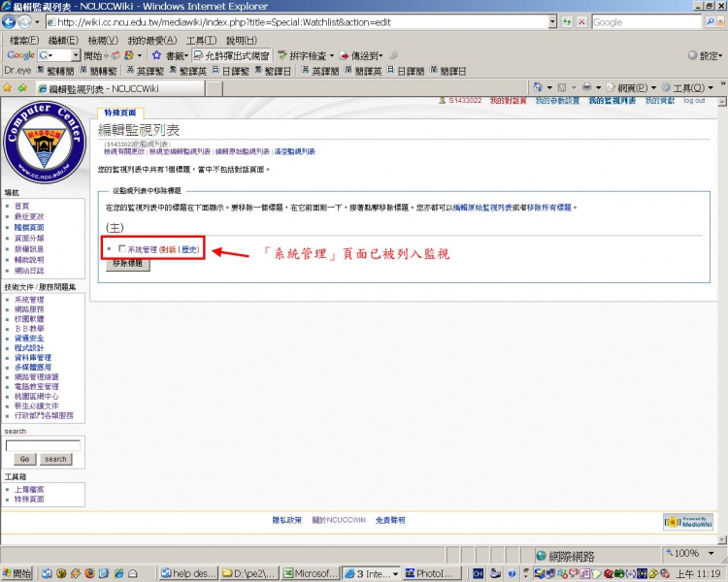Check the 系統管理 watchlist checkbox
Screen dimensions: 728x582
click(121, 249)
